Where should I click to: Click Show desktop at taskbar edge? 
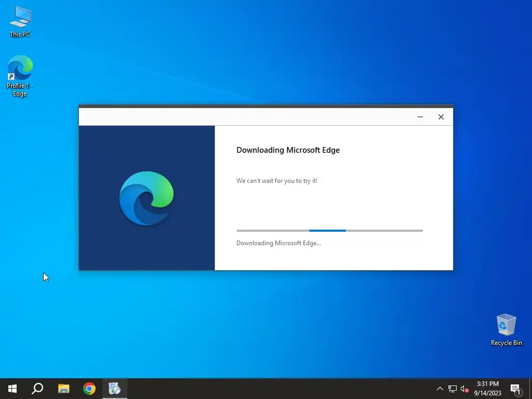tap(530, 389)
